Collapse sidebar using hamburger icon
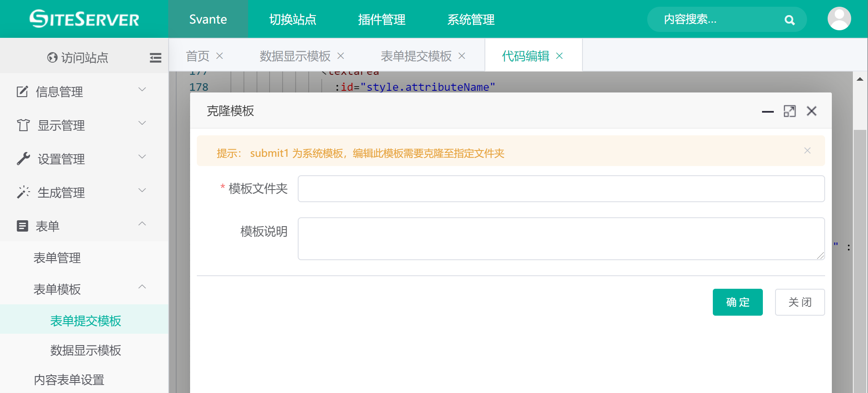 pos(155,58)
